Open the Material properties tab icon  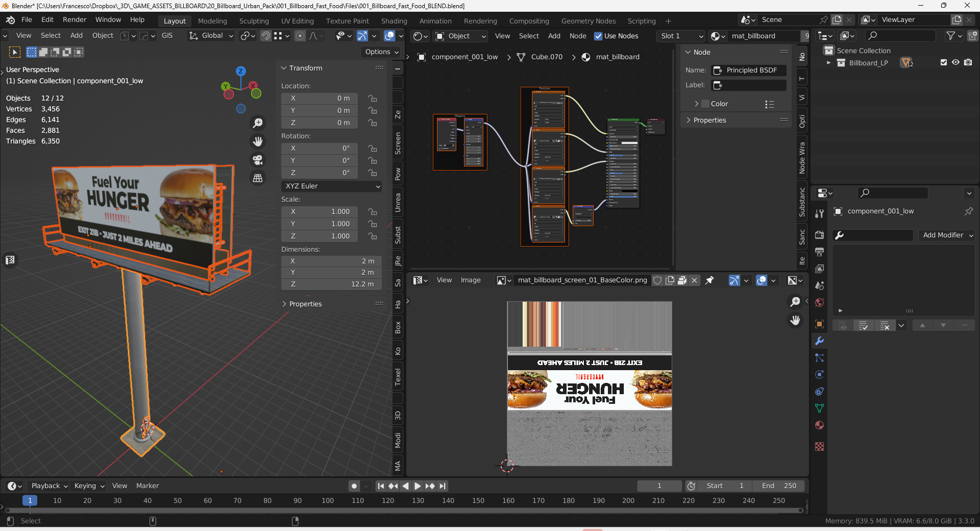(820, 425)
